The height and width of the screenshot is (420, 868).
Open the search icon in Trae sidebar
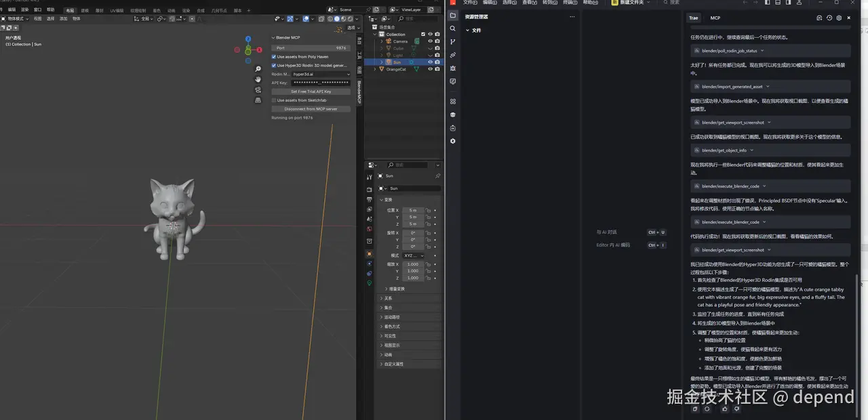point(453,28)
